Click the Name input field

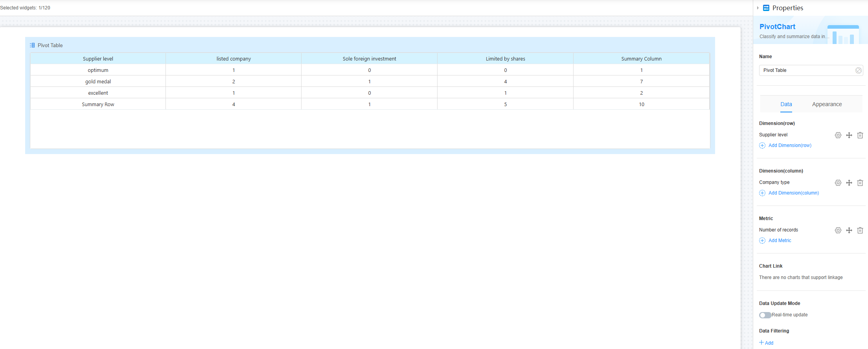(x=811, y=70)
